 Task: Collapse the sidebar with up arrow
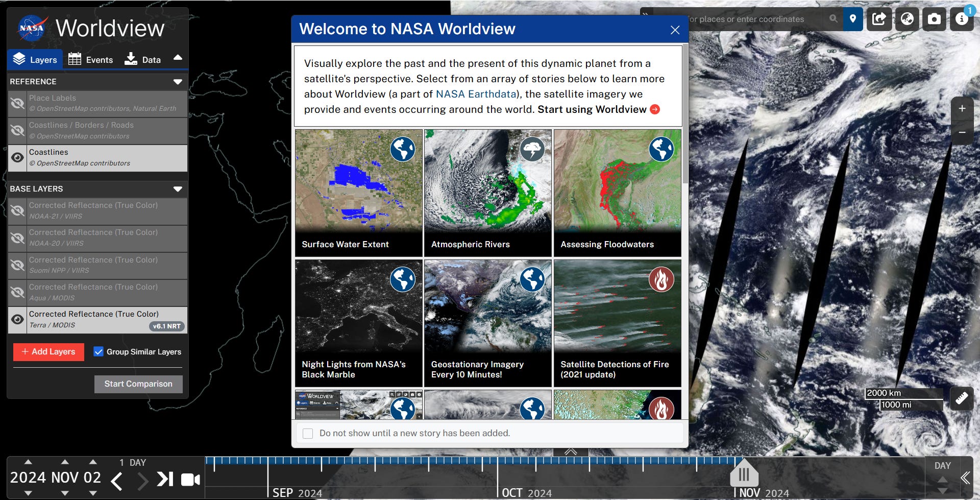[x=178, y=58]
